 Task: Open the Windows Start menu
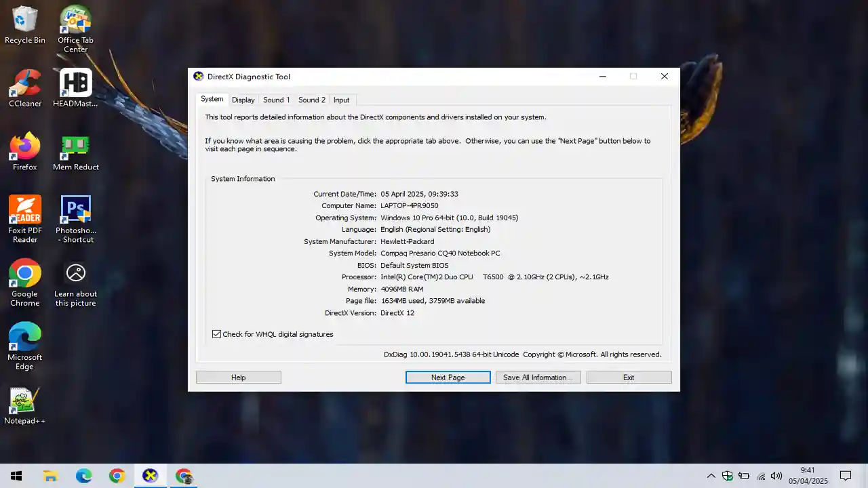[16, 476]
